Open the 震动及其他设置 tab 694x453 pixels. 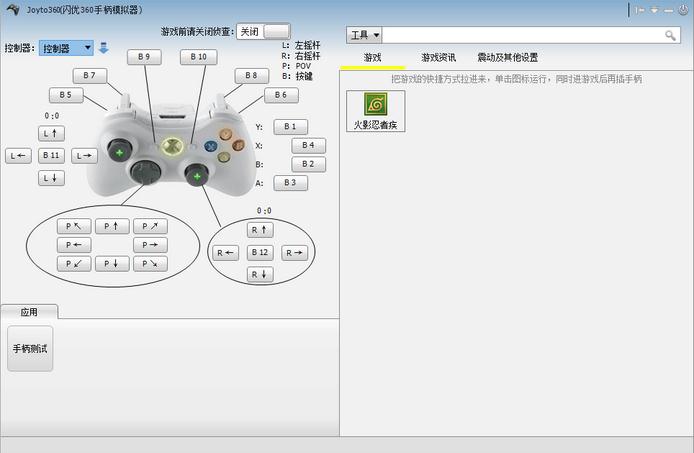[x=507, y=58]
